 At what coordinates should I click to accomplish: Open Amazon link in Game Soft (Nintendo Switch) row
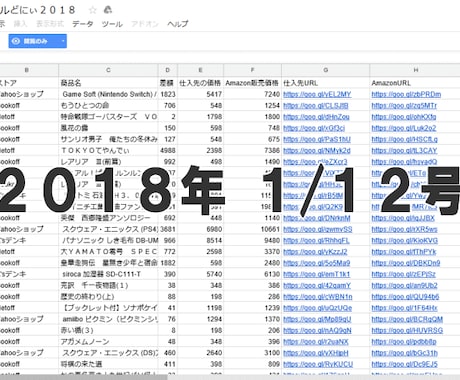click(406, 94)
